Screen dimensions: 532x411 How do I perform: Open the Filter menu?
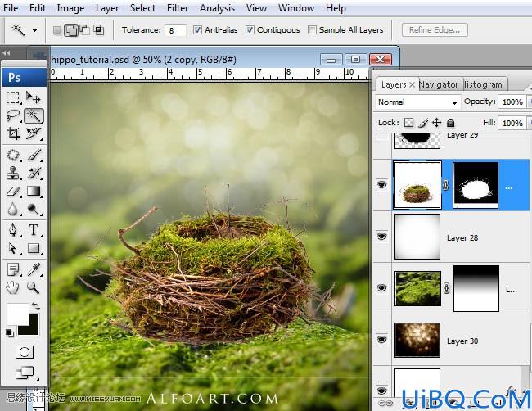point(178,8)
